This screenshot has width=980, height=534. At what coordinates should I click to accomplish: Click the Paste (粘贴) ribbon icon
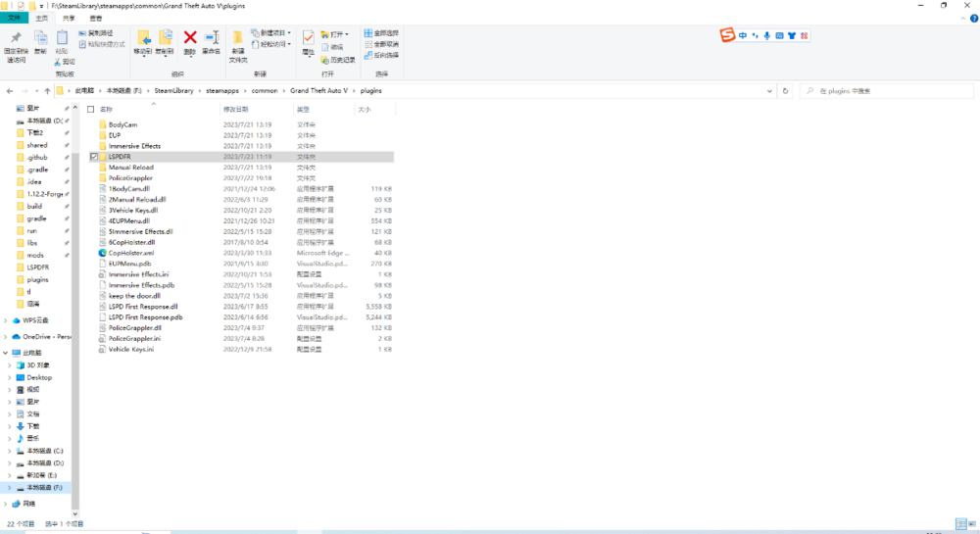[62, 40]
